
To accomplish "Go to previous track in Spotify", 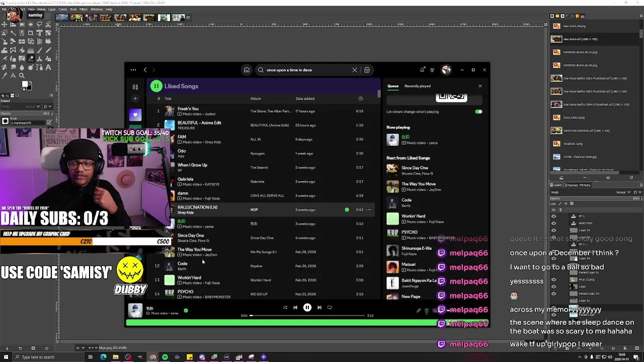I will click(295, 308).
